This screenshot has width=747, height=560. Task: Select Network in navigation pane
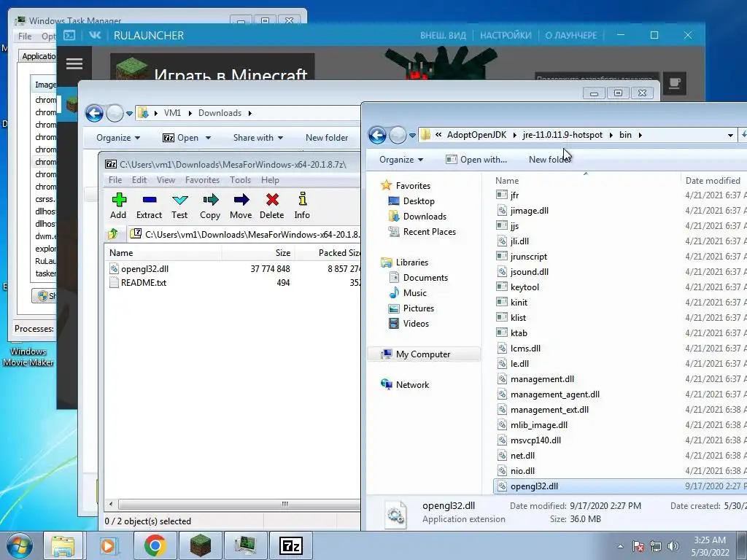412,385
